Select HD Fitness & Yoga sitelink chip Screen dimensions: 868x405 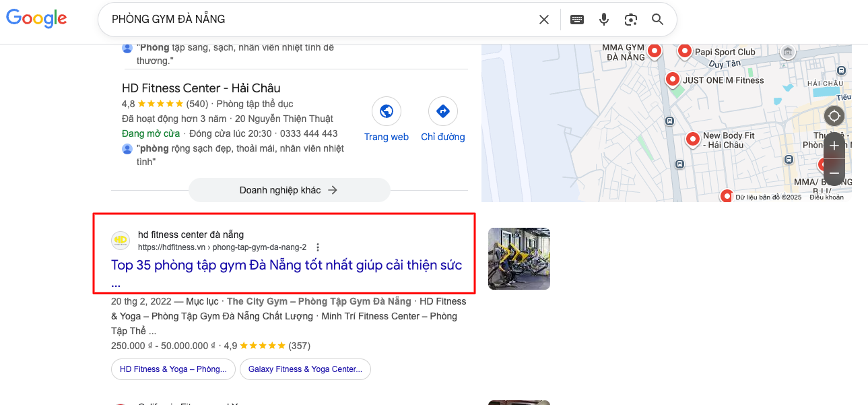tap(174, 369)
